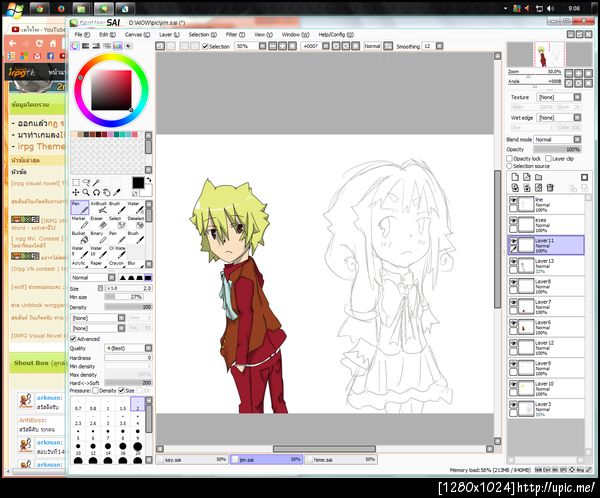The height and width of the screenshot is (498, 600).
Task: Pick the magic wand tool
Action: pyautogui.click(x=96, y=182)
